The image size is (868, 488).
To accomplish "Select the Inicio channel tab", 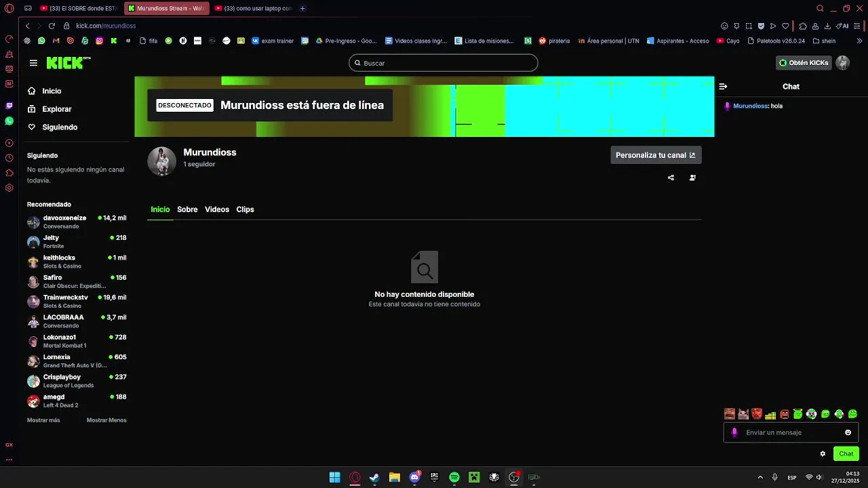I will click(x=160, y=209).
